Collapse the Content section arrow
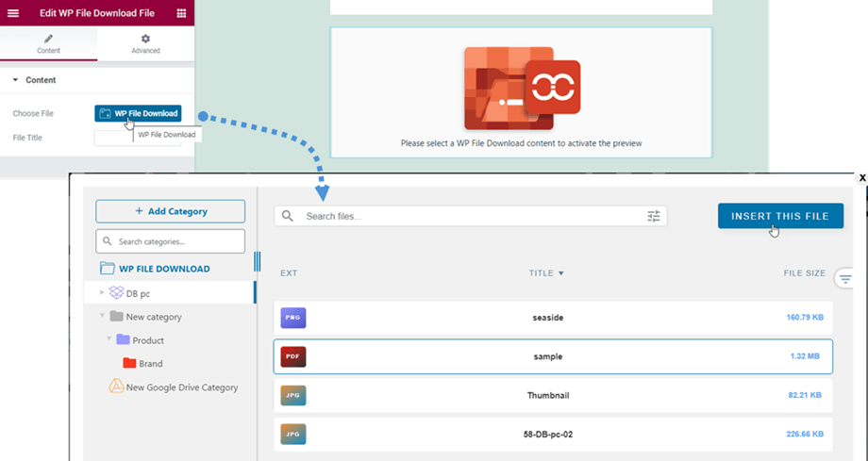This screenshot has height=461, width=868. pos(16,80)
